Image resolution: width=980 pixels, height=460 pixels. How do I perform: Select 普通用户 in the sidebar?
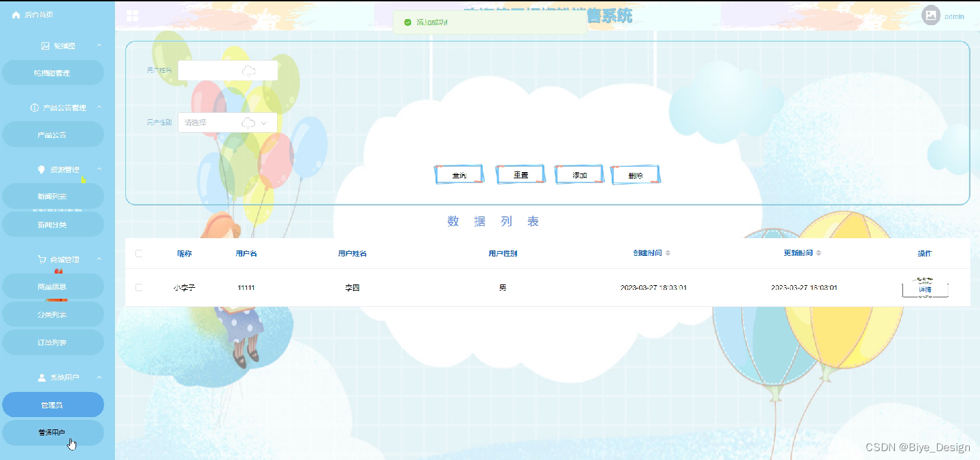(53, 433)
